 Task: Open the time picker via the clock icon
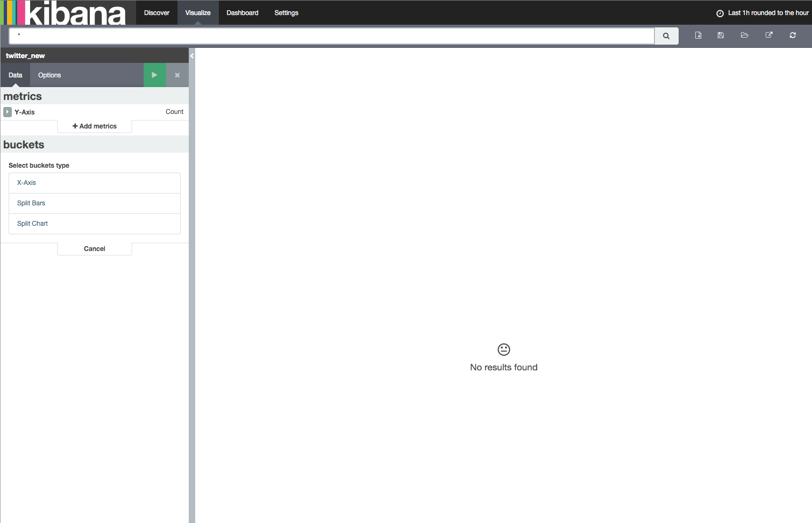coord(720,13)
